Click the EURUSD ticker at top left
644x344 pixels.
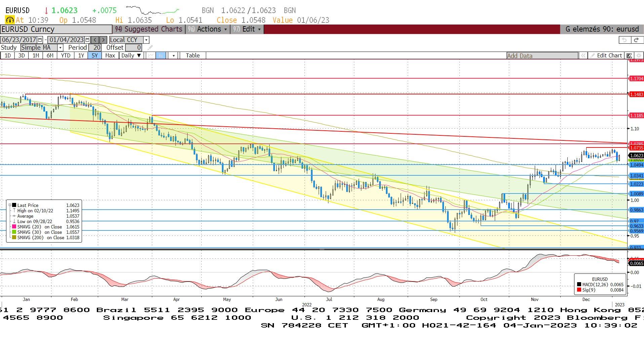[x=17, y=10]
